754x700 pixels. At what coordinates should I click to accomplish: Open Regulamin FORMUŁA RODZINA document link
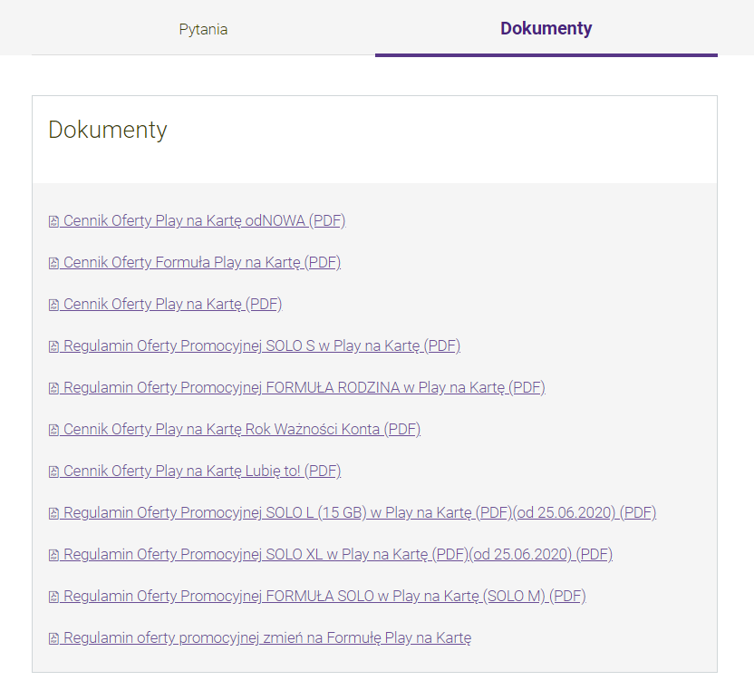click(304, 387)
